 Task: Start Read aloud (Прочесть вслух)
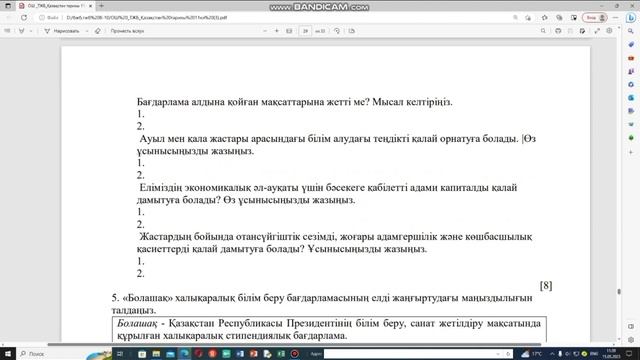pos(127,31)
